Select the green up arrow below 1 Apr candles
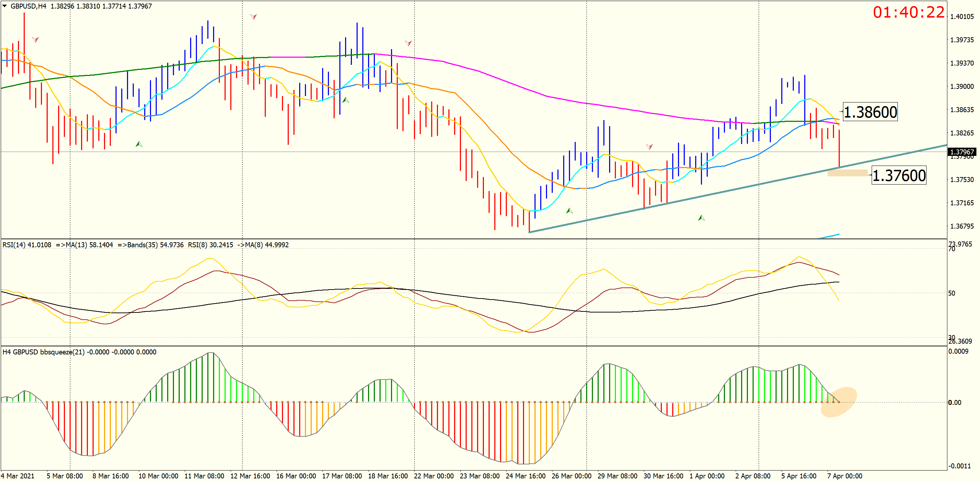This screenshot has width=980, height=482. tap(701, 218)
